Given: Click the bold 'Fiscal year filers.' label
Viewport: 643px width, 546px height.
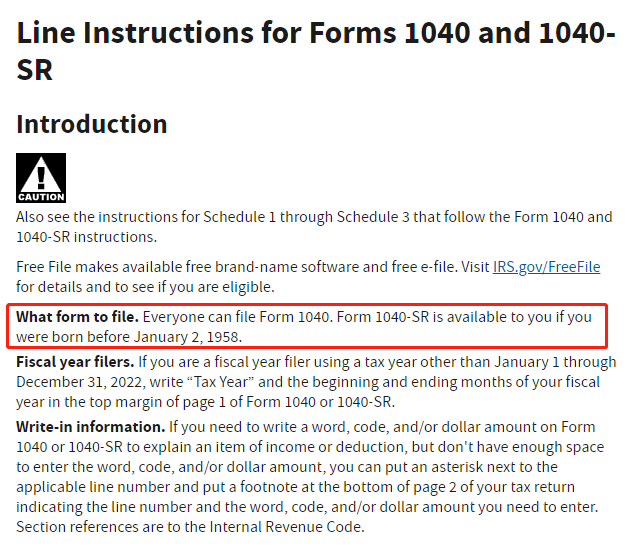Looking at the screenshot, I should point(75,362).
